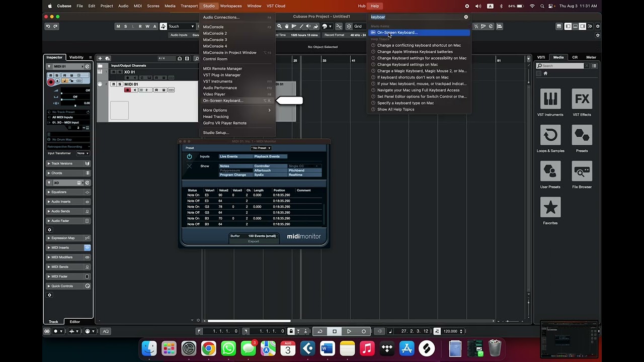Toggle Live Events input in MIDI Monitor
The image size is (644, 362).
[x=235, y=156]
